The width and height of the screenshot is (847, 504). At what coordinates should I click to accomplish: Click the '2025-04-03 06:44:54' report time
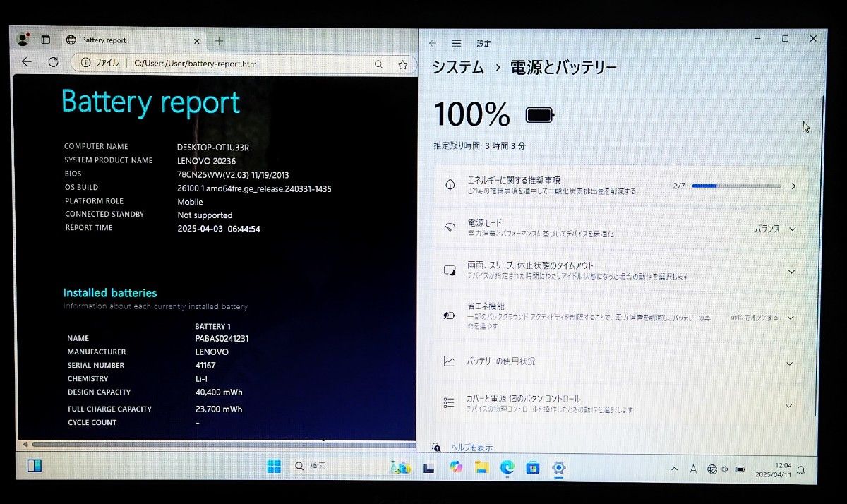click(x=219, y=229)
